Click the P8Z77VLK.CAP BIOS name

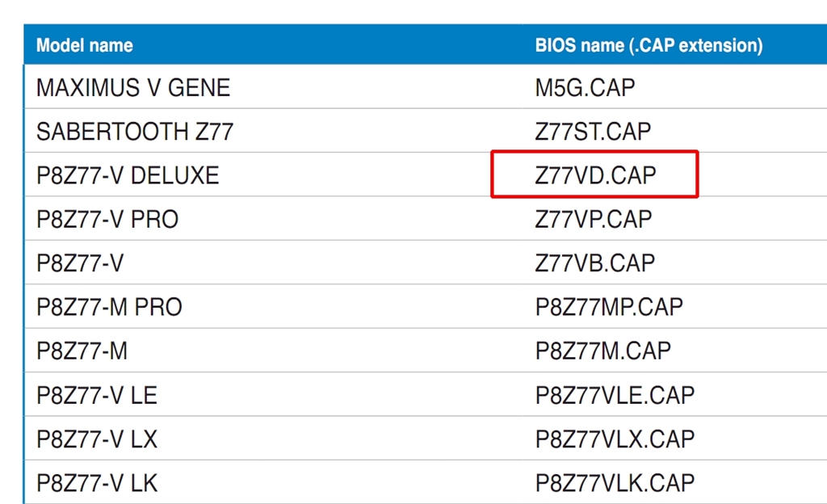pos(615,483)
